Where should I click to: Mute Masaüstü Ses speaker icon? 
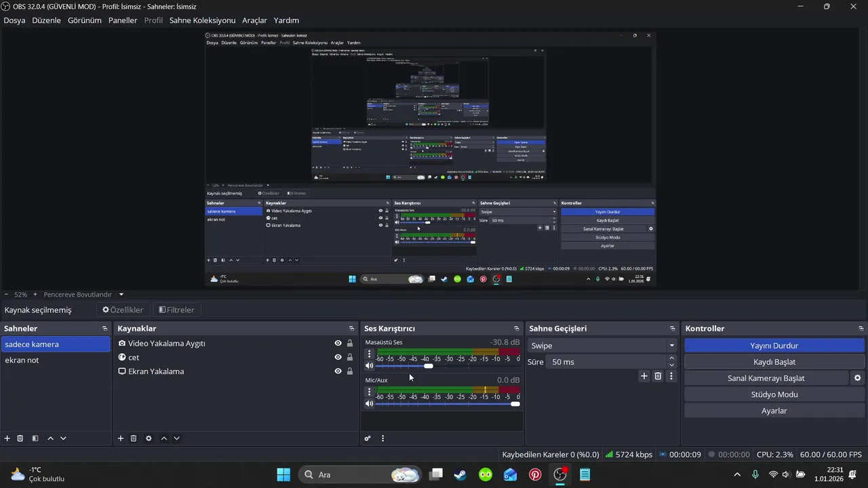click(370, 366)
